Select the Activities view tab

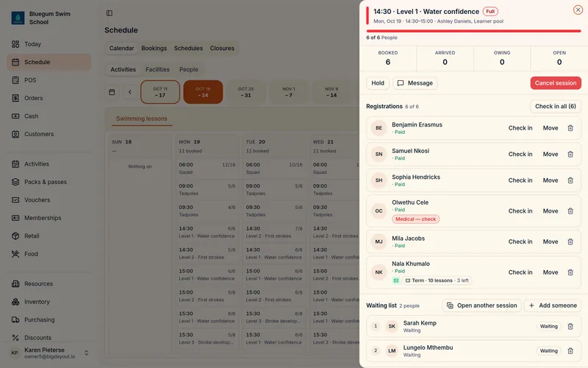[123, 69]
